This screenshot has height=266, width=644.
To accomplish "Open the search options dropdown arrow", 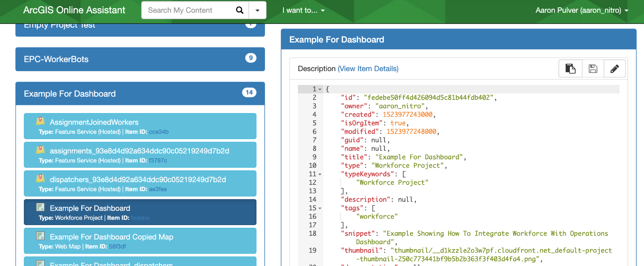I will pos(257,10).
